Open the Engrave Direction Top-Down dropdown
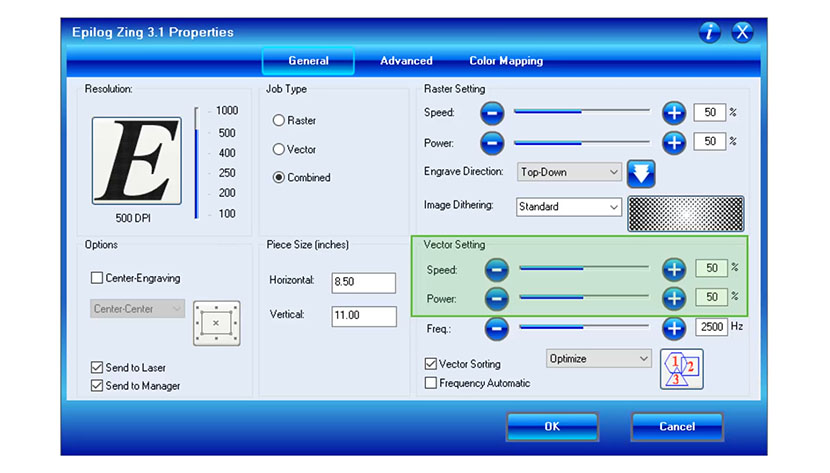830x473 pixels. point(569,172)
